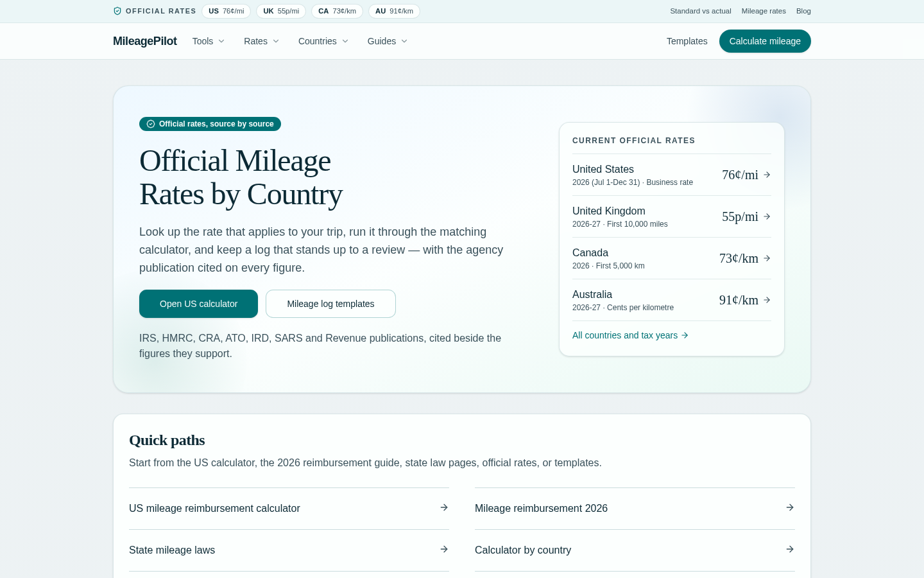The height and width of the screenshot is (578, 924).
Task: Click the check icon in the Official rates badge
Action: click(151, 124)
